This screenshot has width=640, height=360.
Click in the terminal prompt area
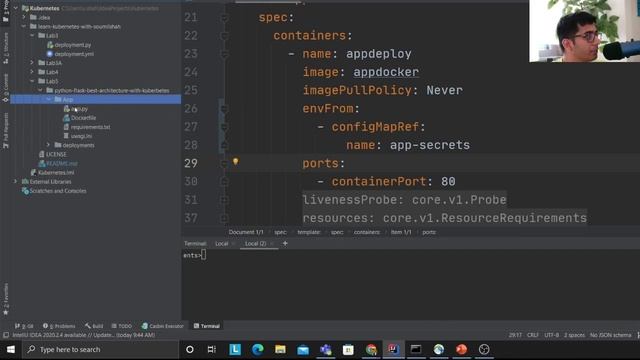(411, 286)
